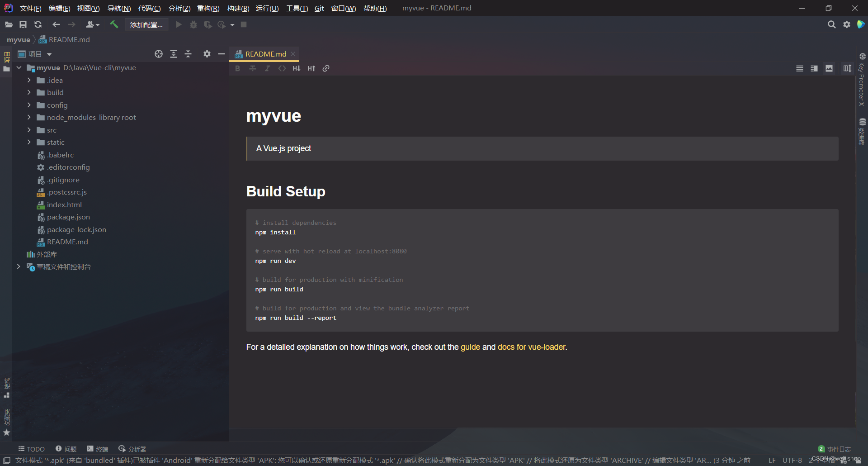Expand 草稿文件和控制台 node
The image size is (868, 466).
[x=19, y=266]
